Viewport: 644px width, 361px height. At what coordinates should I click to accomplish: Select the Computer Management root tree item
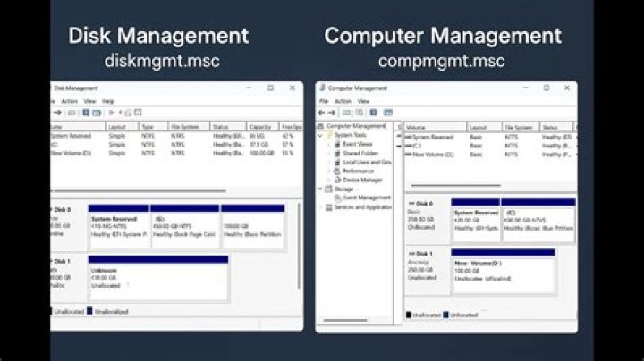pos(356,126)
